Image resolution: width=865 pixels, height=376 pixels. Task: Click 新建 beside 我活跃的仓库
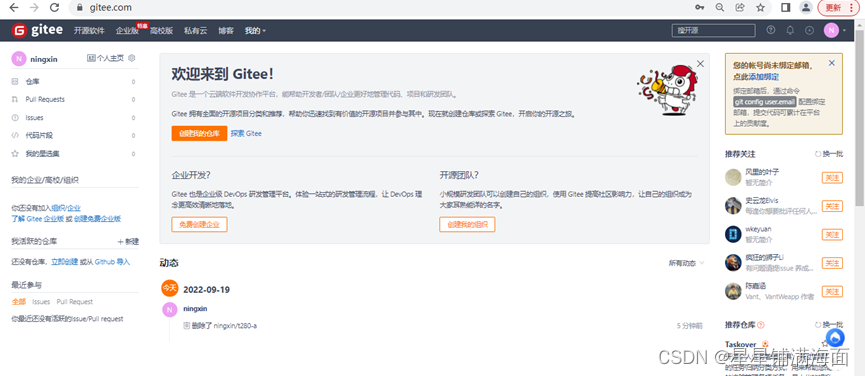(x=128, y=241)
